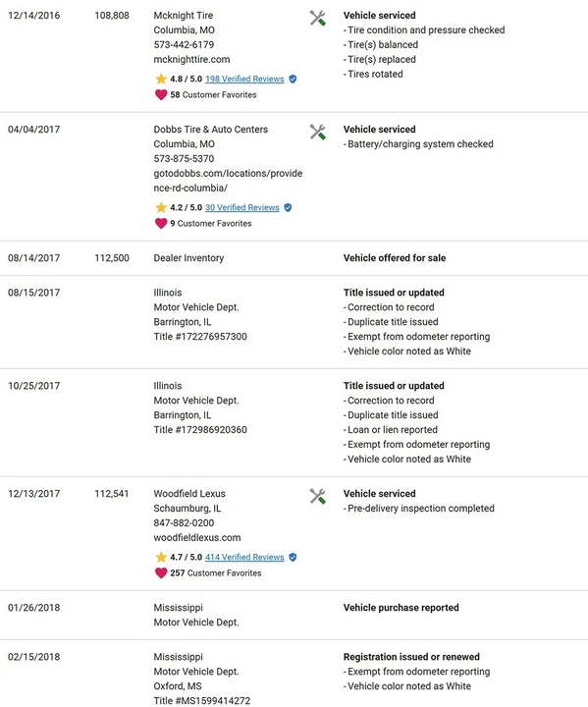This screenshot has width=588, height=707.
Task: Click the service wrench icon for Dobbs Tire
Action: pos(318,133)
